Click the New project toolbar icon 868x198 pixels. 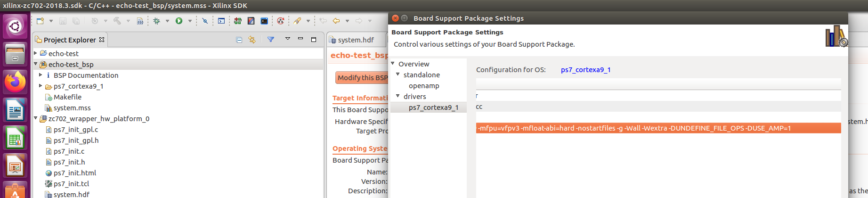point(40,21)
